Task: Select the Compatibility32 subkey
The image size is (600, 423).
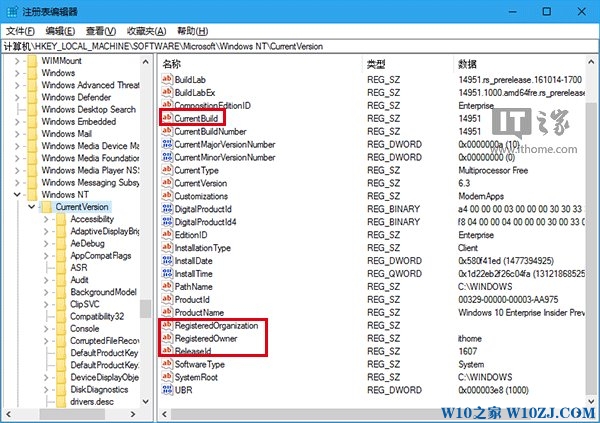Action: pos(97,316)
